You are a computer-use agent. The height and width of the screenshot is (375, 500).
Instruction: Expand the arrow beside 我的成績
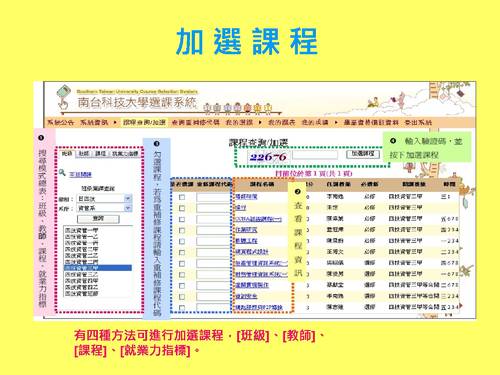[336, 122]
